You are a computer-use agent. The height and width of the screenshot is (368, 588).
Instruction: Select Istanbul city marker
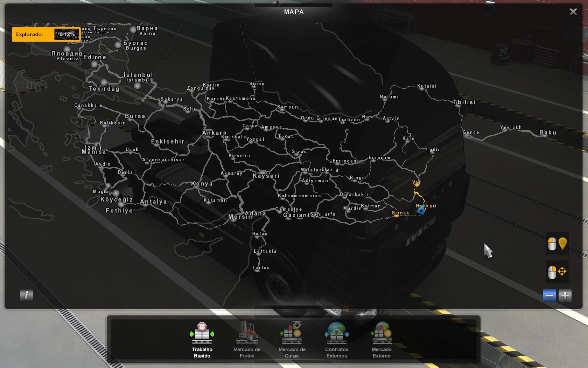tap(138, 86)
